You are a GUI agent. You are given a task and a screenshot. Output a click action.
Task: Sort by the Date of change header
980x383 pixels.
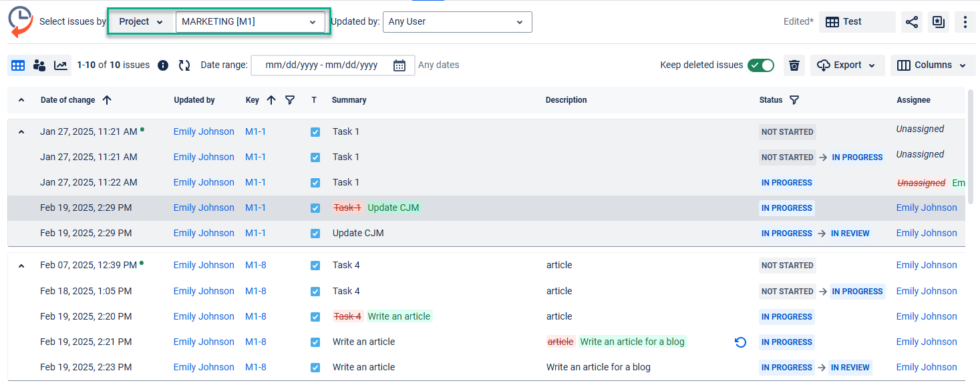[68, 100]
